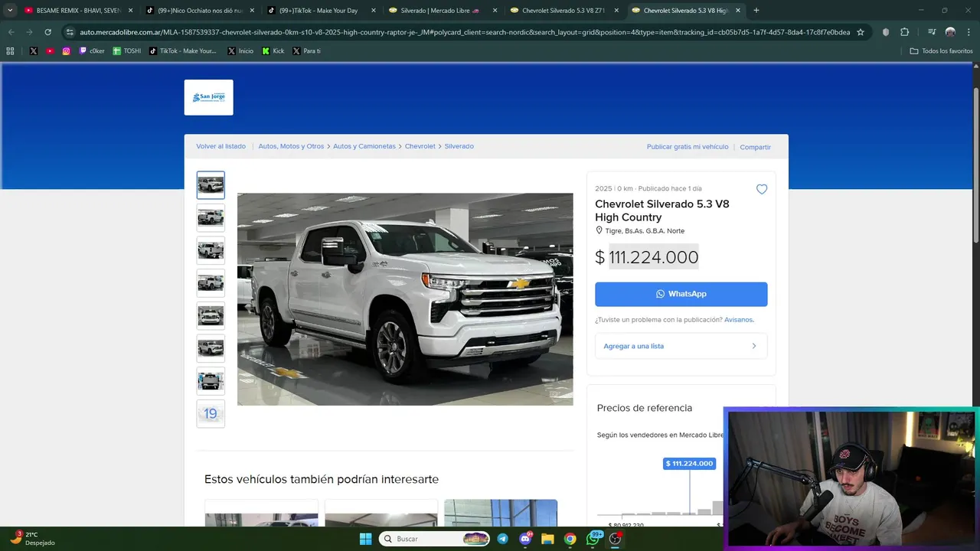The image size is (980, 551).
Task: Open Autos, Motos y Otros breadcrumb
Action: [291, 146]
